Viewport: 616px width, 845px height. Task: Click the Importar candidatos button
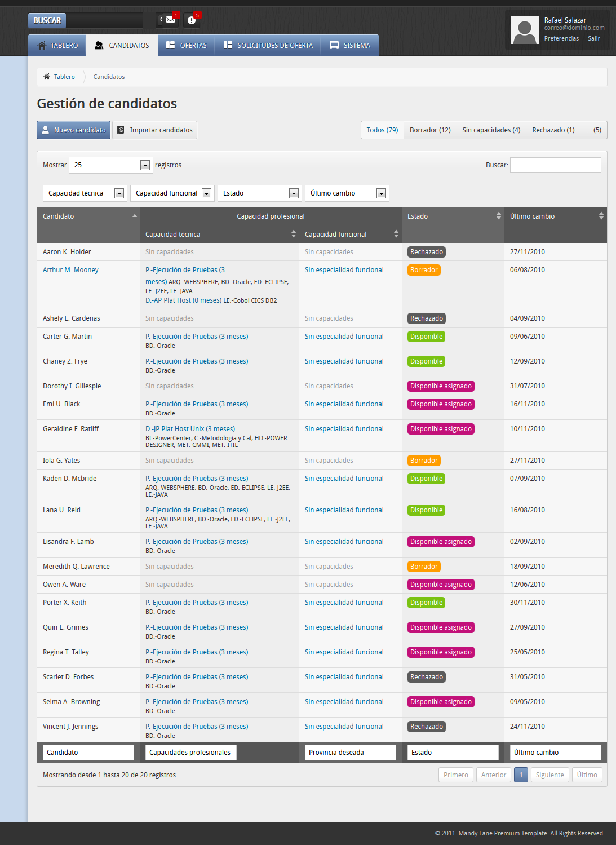pyautogui.click(x=154, y=130)
